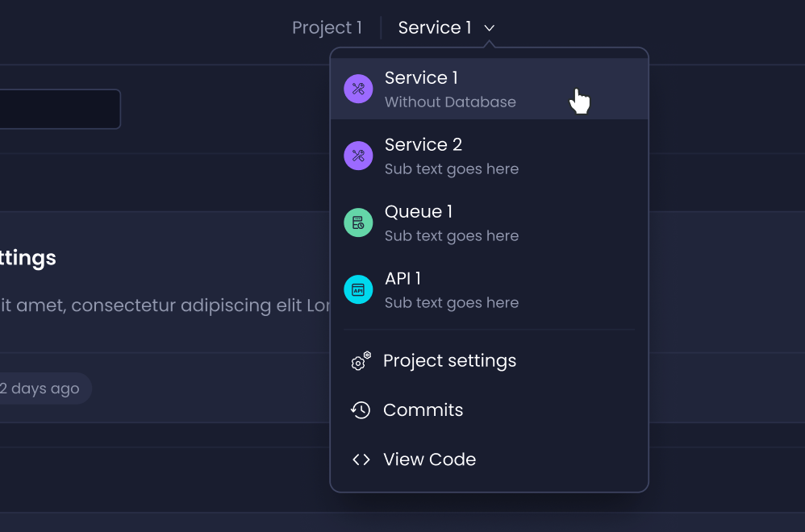Click the 2 days ago badge

tap(39, 388)
